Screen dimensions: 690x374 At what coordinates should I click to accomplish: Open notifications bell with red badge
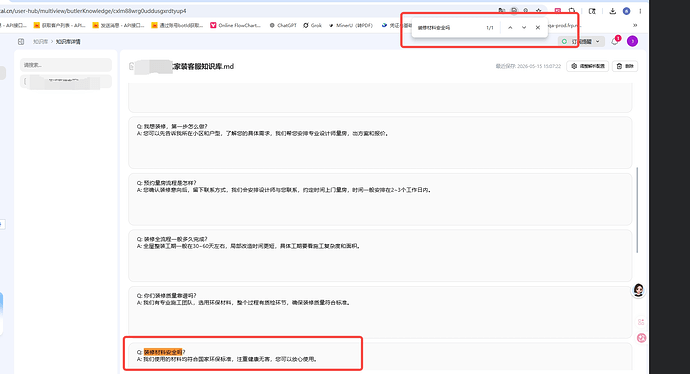coord(615,41)
